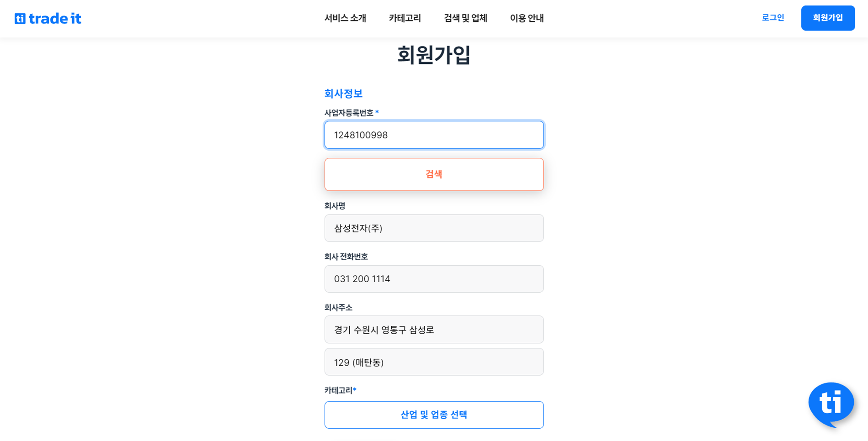Click the 사업자등록번호 field label
The width and height of the screenshot is (868, 441).
coord(349,113)
